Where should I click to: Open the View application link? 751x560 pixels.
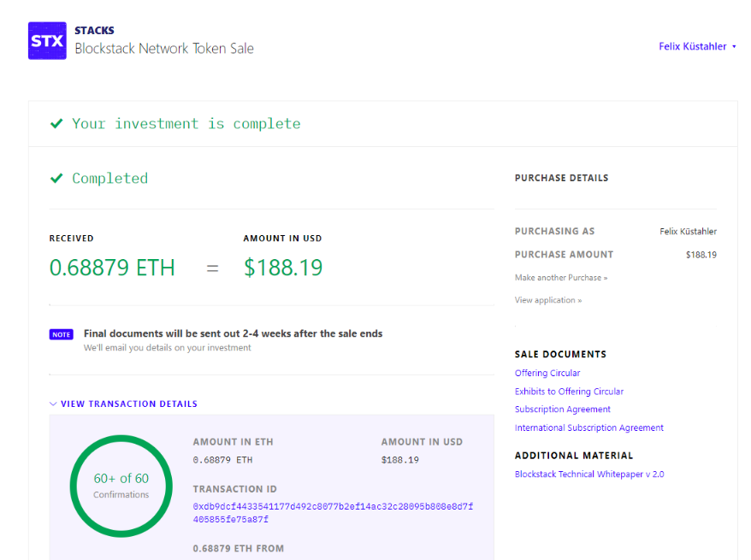click(547, 300)
